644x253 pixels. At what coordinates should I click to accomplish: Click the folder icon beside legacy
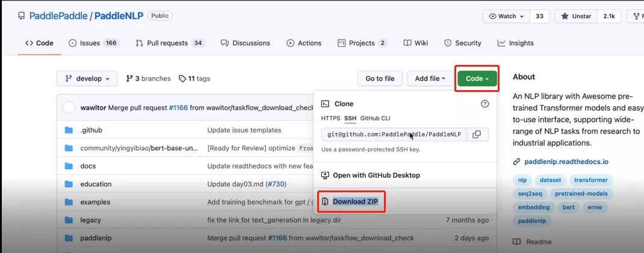tap(69, 220)
